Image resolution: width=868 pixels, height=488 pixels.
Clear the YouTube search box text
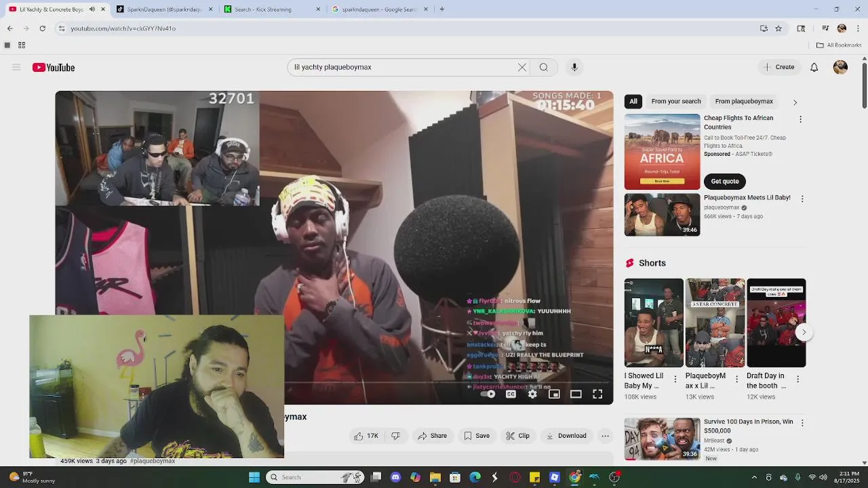pos(522,67)
